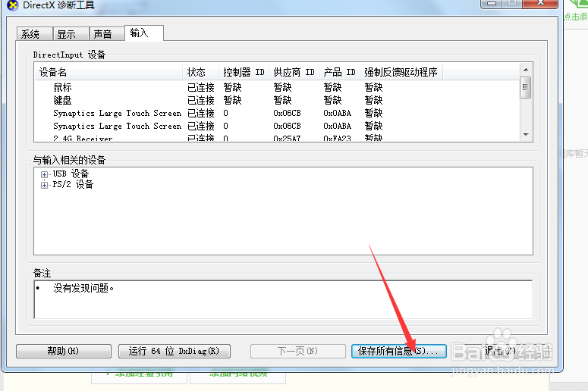Click the 帮助(H) button
588x391 pixels.
point(64,351)
